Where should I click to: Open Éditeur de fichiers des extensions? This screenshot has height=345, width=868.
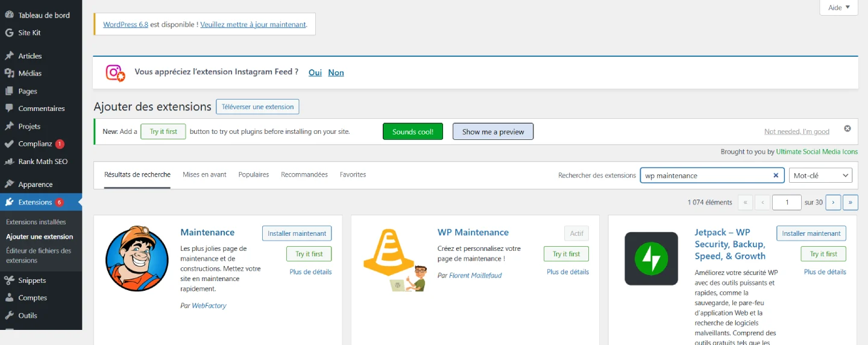tap(39, 256)
